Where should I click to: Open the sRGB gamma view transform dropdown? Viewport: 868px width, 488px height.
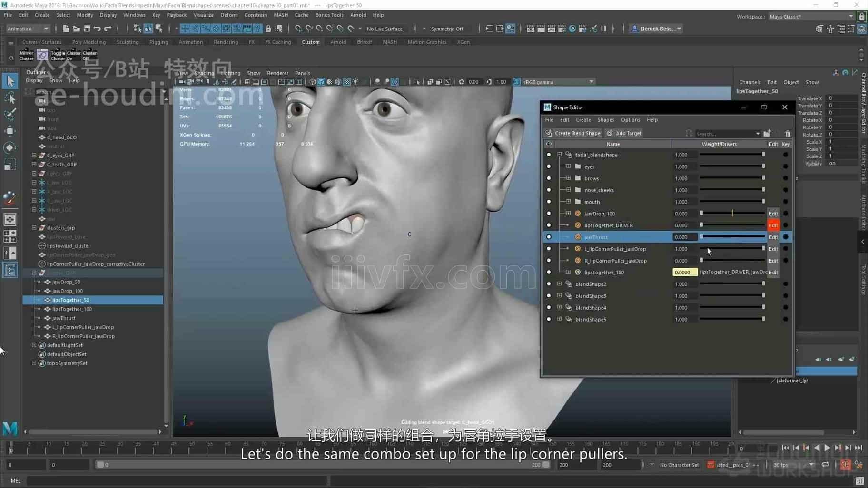click(558, 82)
